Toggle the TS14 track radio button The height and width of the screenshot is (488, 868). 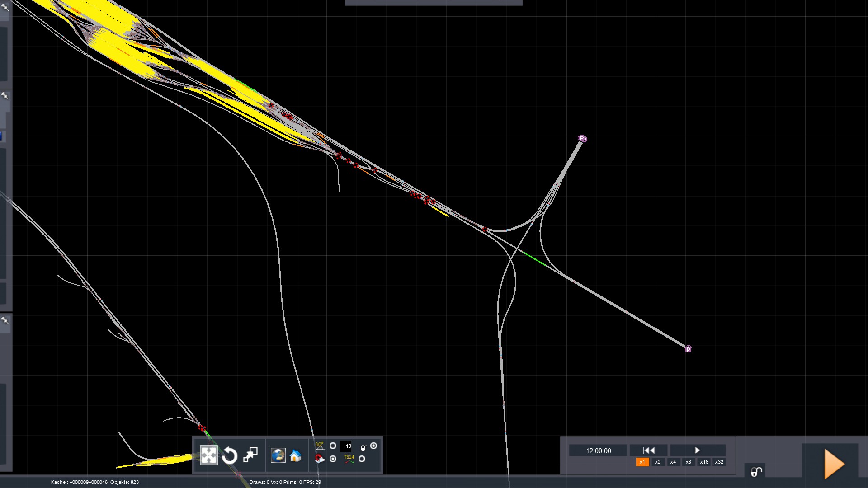[x=362, y=459]
